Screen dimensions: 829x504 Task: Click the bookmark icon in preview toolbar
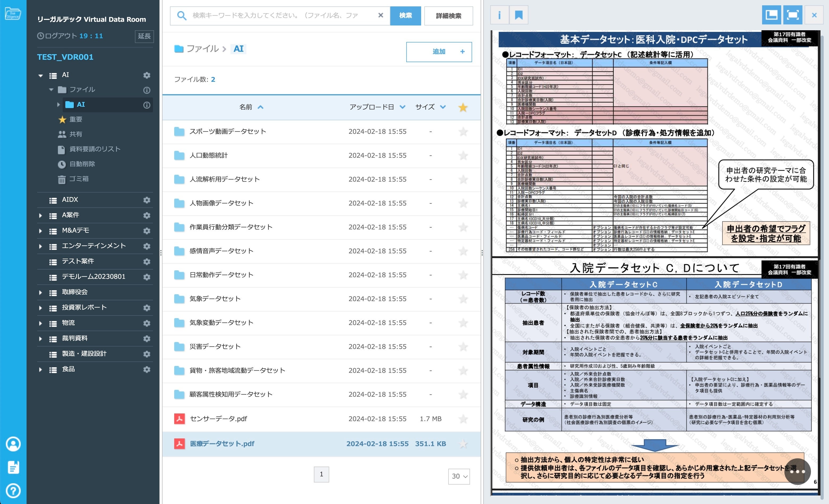(519, 15)
